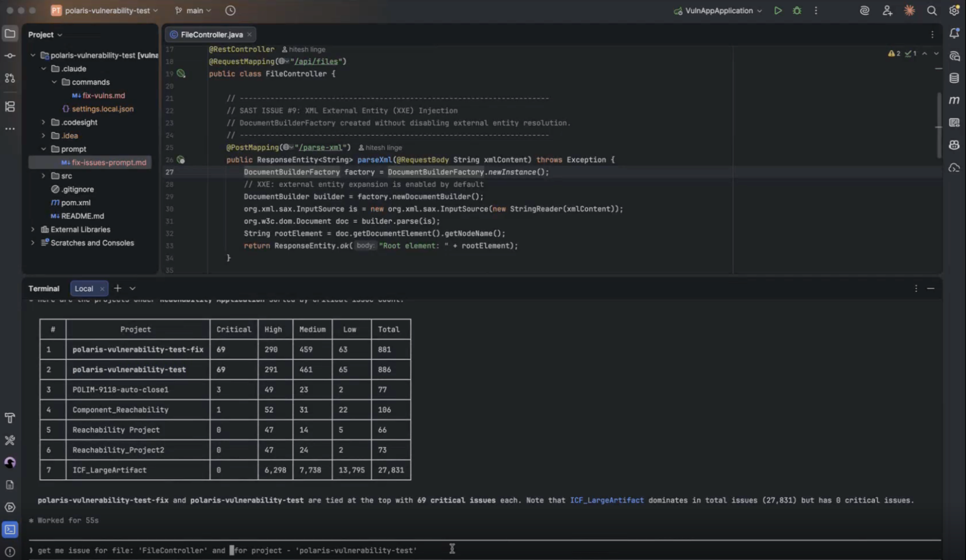
Task: Click the terminal command input field
Action: point(307,550)
